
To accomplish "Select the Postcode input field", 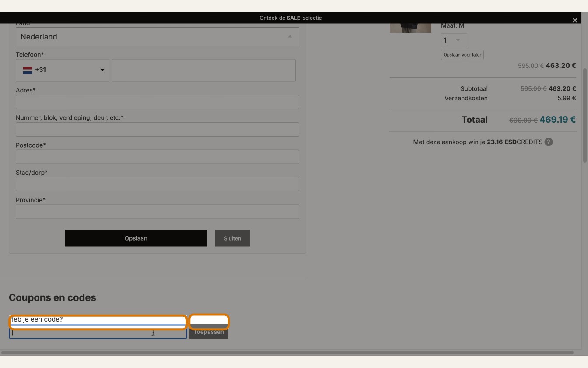I will (x=157, y=157).
